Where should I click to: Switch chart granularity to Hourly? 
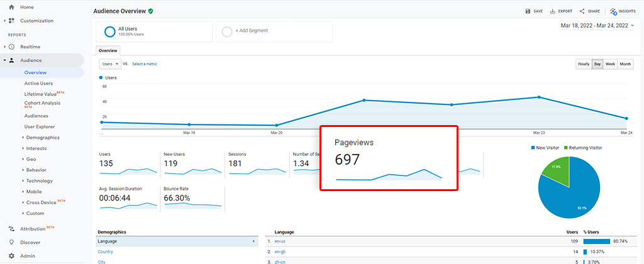tap(583, 64)
